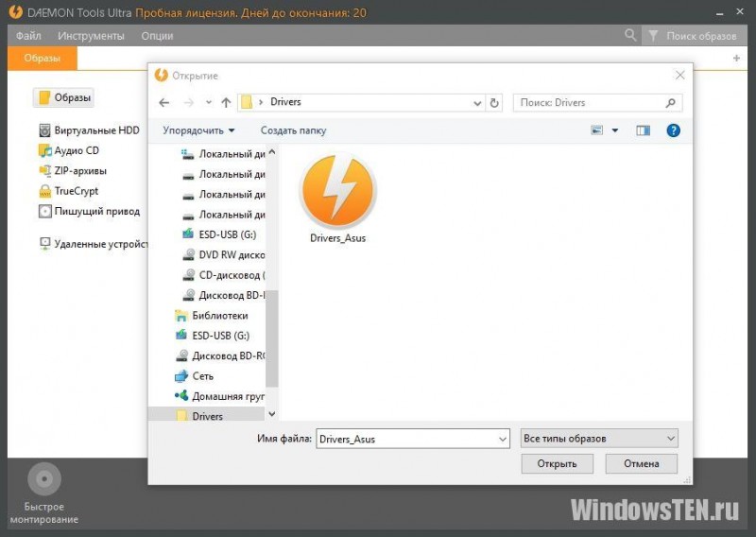Go back with the dialog's left arrow
Screen dimensions: 756x537
click(x=163, y=103)
